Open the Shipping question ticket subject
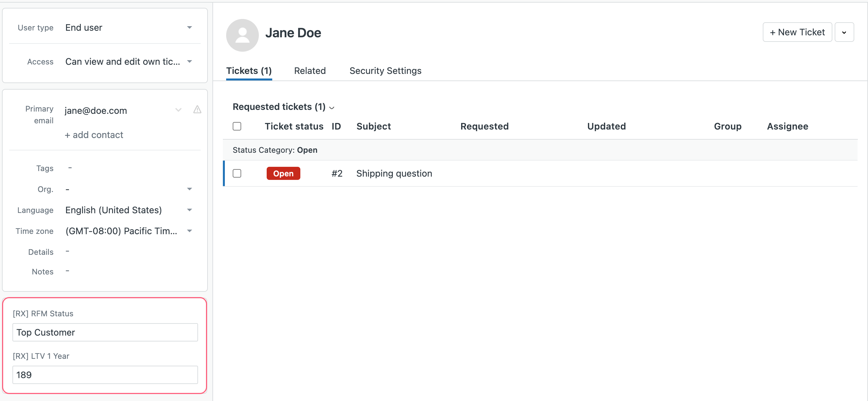Screen dimensions: 868x401 394,173
